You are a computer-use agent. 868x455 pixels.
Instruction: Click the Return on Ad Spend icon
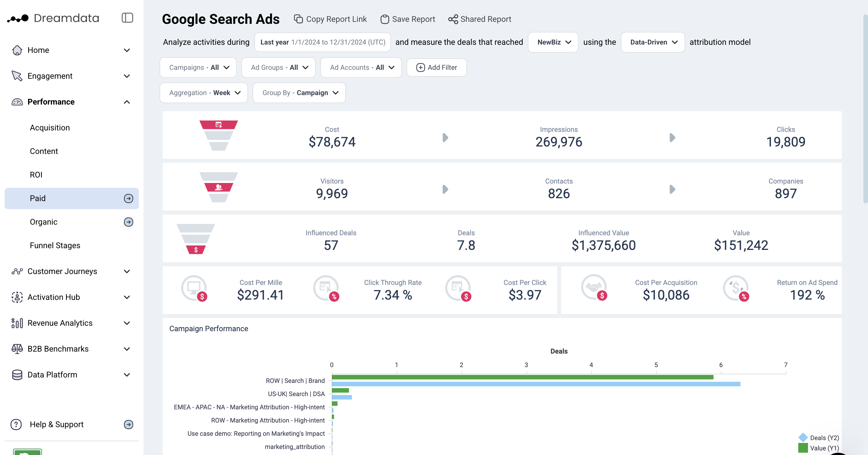pos(736,288)
